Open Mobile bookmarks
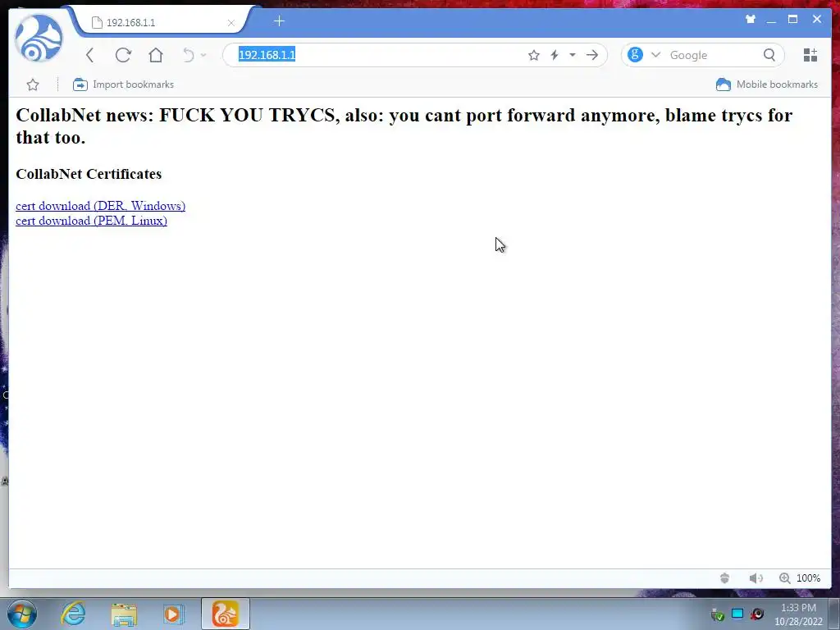Image resolution: width=840 pixels, height=630 pixels. coord(767,84)
